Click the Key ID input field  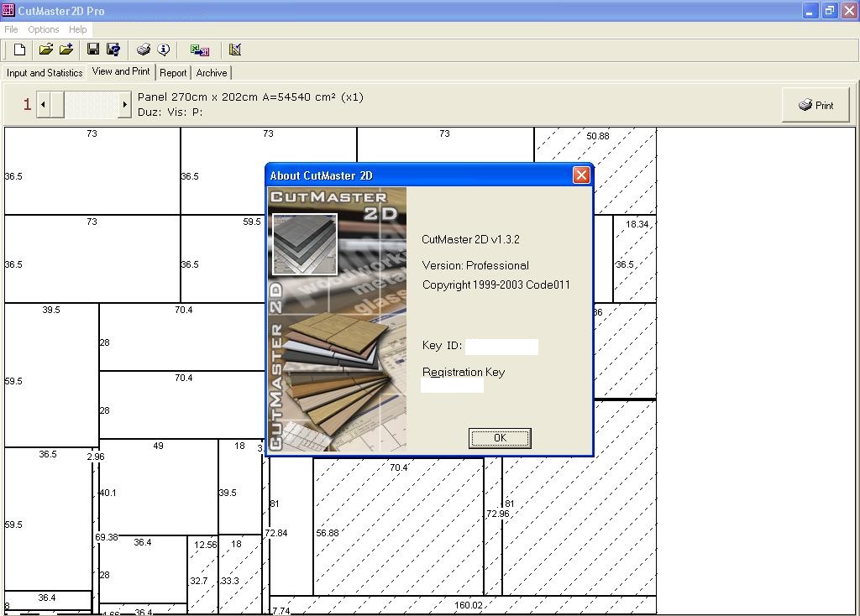tap(501, 347)
